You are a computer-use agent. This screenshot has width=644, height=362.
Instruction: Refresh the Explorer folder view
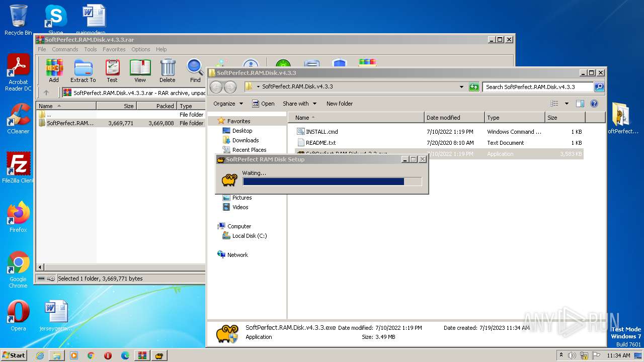tap(474, 86)
